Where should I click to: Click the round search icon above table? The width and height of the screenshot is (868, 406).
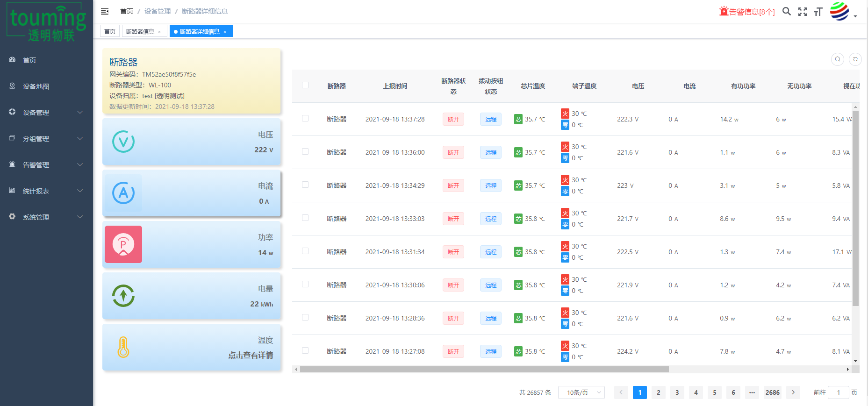pos(837,59)
